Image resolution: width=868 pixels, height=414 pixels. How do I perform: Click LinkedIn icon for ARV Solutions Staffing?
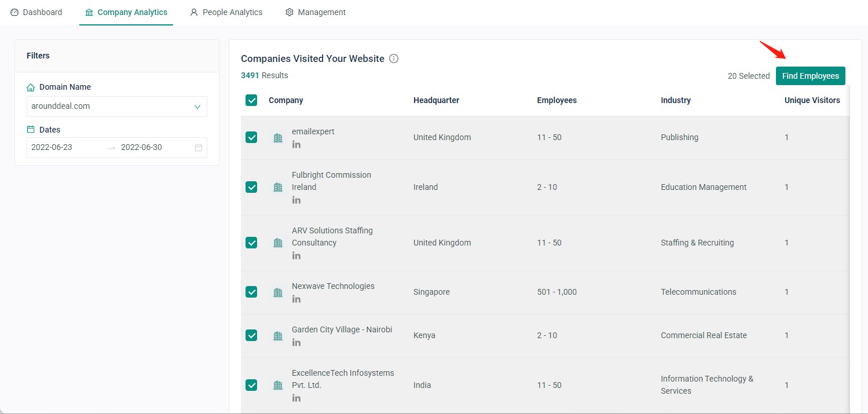(x=296, y=255)
